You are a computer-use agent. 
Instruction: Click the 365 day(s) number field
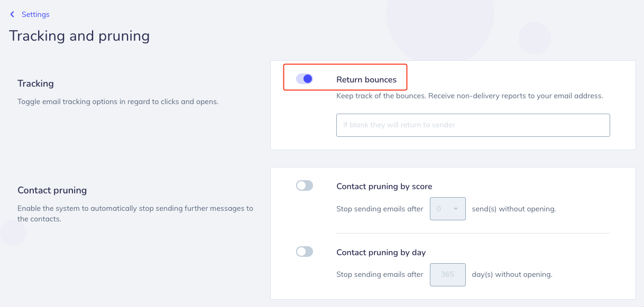point(448,275)
